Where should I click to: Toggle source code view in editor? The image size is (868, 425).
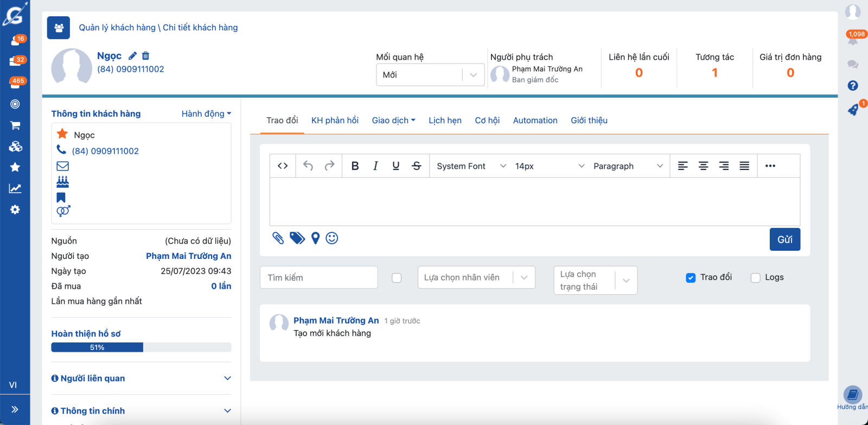[283, 166]
